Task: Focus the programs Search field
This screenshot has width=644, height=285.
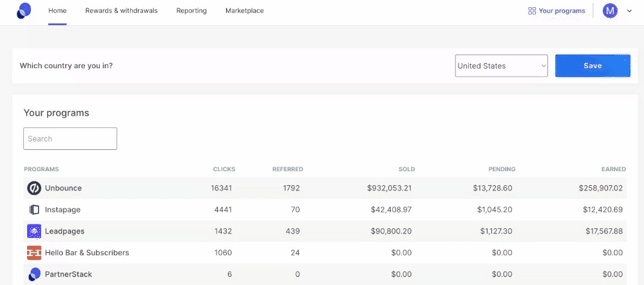Action: tap(70, 138)
